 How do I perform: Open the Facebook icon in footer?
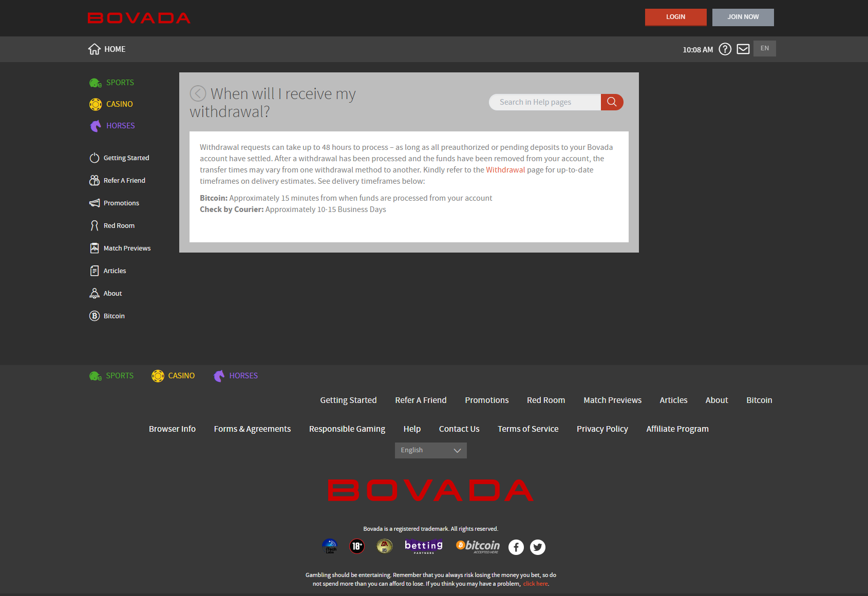(516, 547)
